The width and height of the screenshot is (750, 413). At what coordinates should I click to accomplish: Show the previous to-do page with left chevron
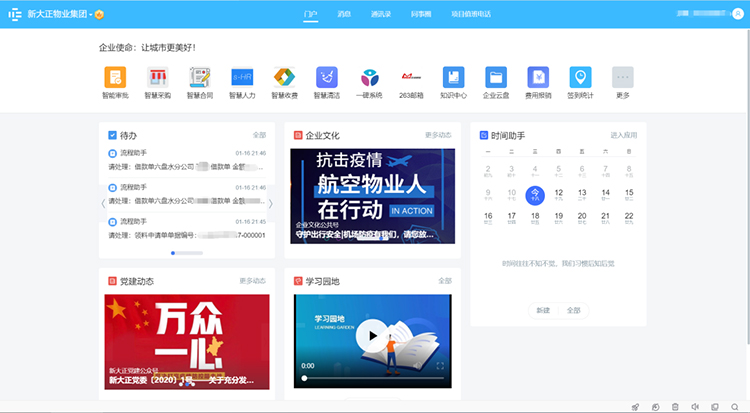(x=103, y=203)
